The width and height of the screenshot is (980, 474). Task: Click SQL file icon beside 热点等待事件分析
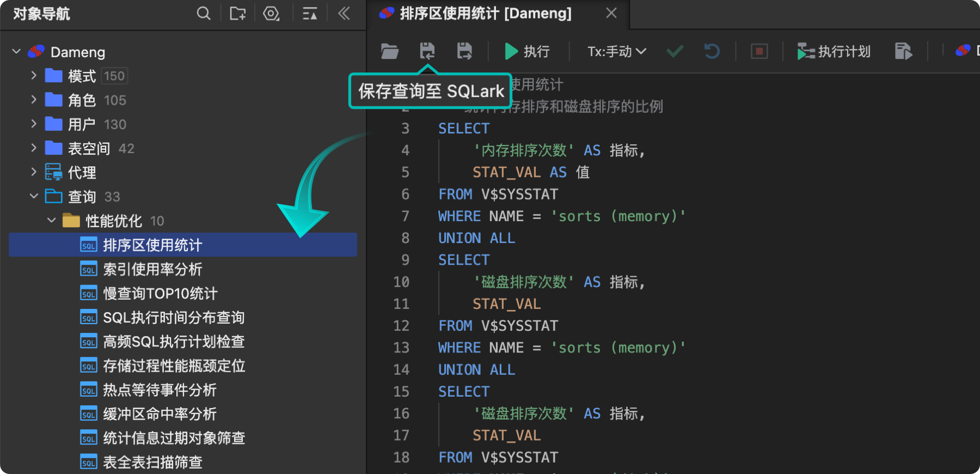point(89,390)
